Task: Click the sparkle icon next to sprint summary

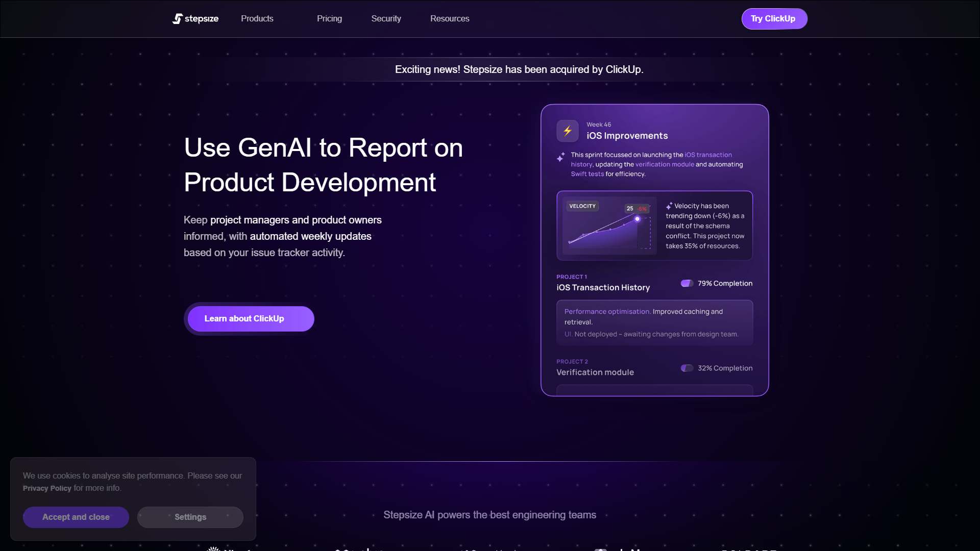Action: point(561,157)
